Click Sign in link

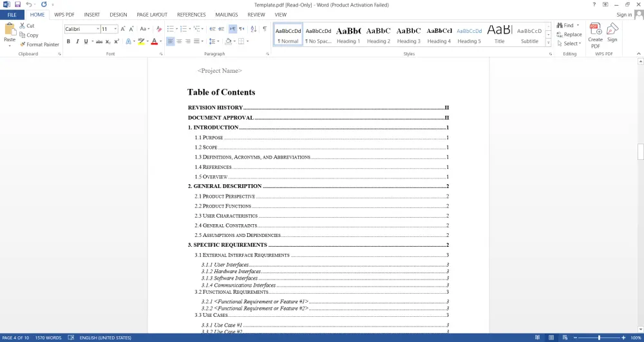(x=624, y=15)
